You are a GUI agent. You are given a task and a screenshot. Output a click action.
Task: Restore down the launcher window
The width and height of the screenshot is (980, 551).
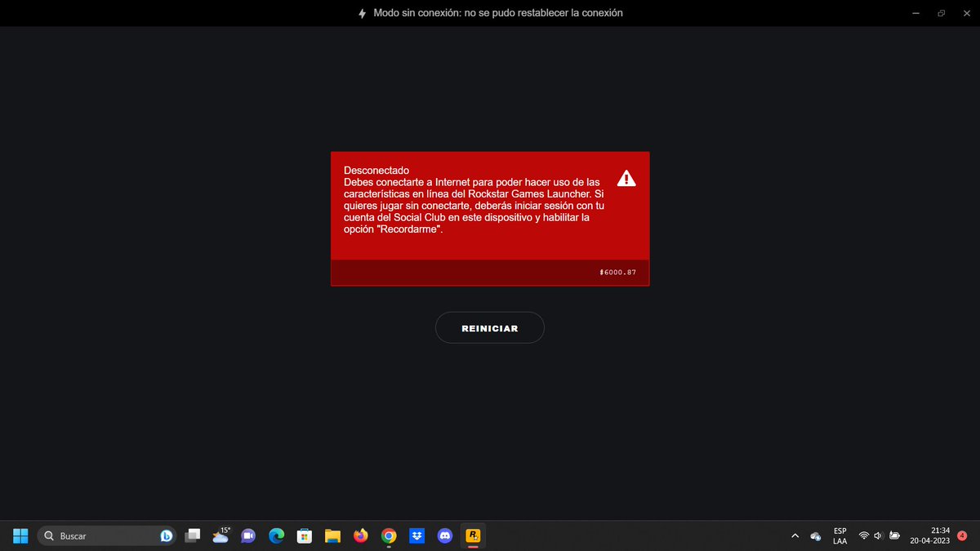[x=941, y=13]
